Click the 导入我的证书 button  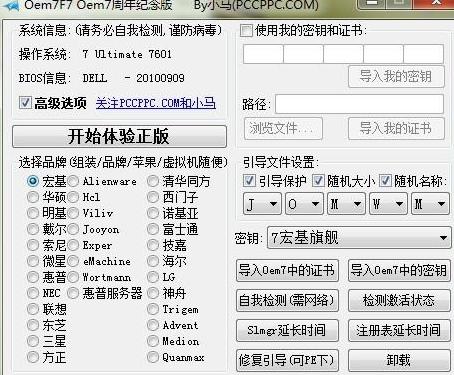tap(396, 128)
